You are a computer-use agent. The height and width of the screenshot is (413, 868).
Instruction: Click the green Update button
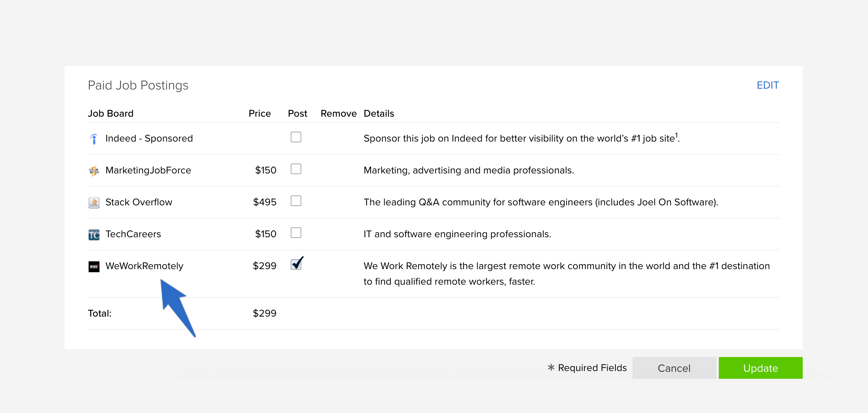760,368
